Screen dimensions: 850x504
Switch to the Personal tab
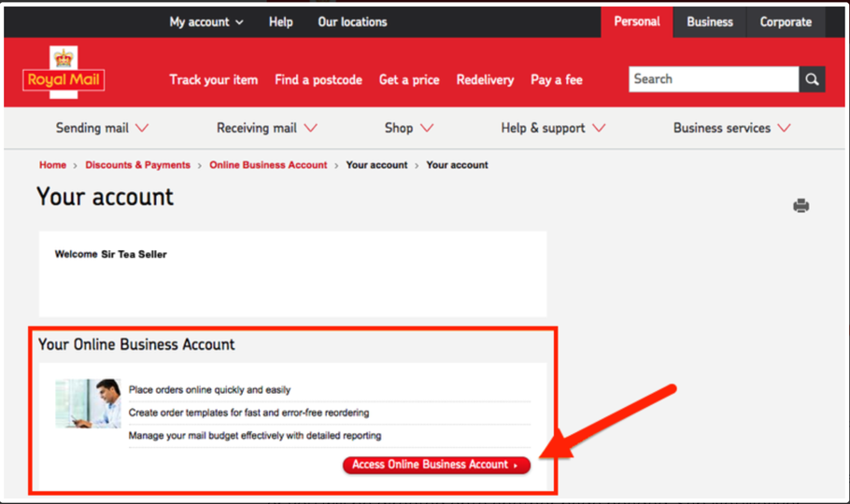click(x=637, y=22)
